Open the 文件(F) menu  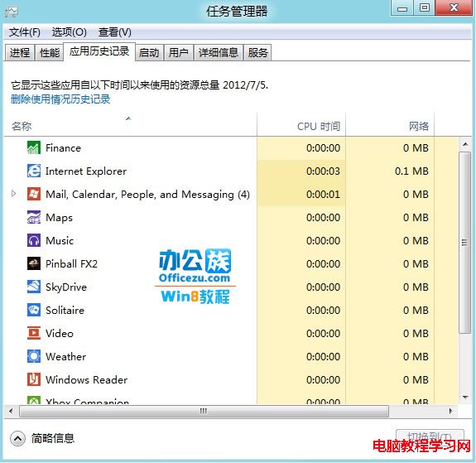tap(25, 32)
